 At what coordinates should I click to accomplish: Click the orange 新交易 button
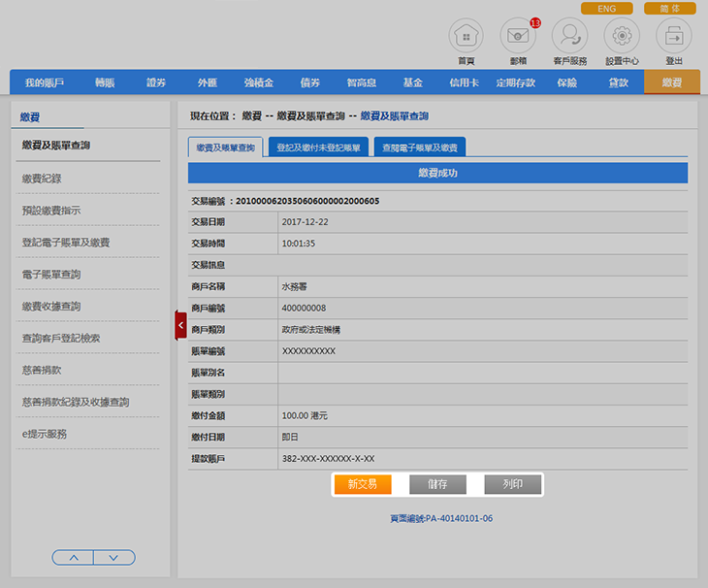(x=362, y=484)
